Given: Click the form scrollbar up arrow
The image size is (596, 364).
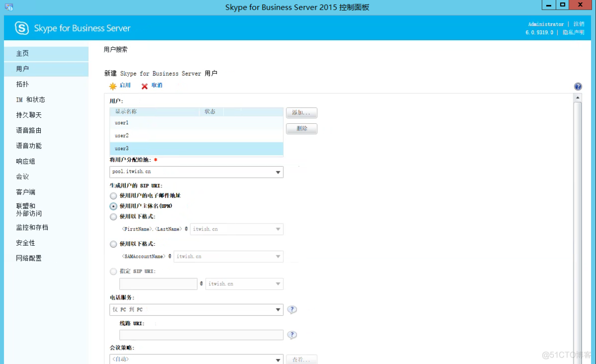Looking at the screenshot, I should [577, 98].
